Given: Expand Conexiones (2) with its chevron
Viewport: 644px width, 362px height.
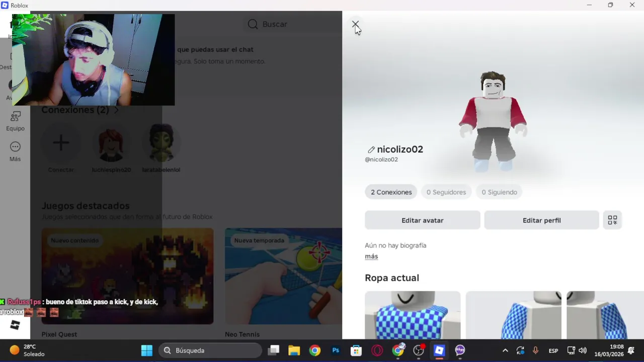Looking at the screenshot, I should [116, 110].
